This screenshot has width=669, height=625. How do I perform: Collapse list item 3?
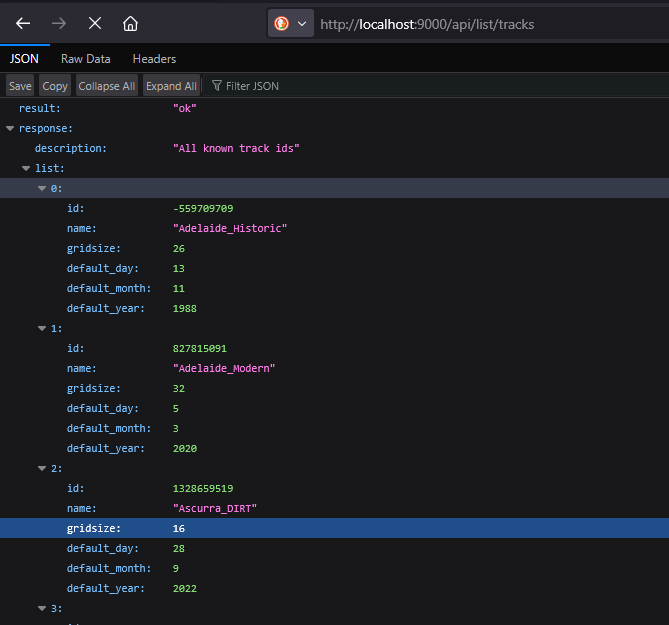tap(42, 608)
